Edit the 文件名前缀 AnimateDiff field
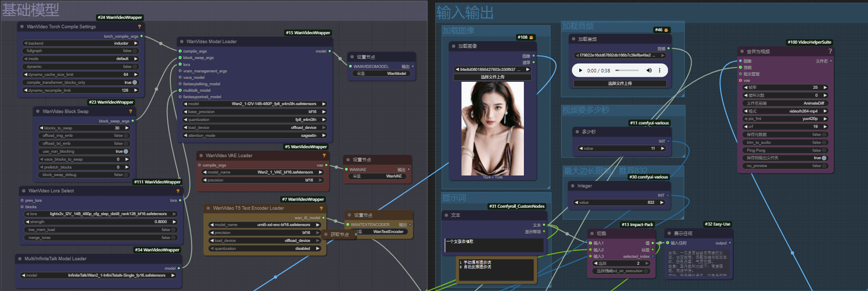Screen dimensions: 868x291 tap(785, 104)
